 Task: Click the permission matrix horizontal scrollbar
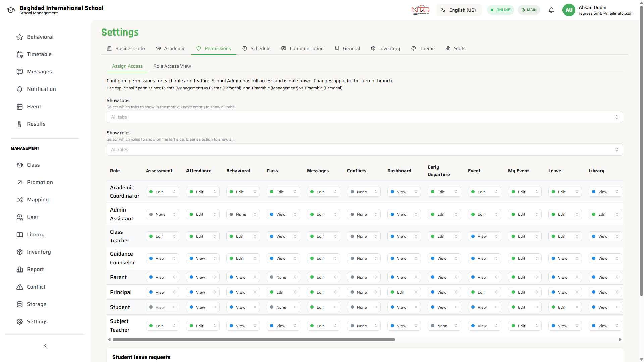pyautogui.click(x=254, y=340)
